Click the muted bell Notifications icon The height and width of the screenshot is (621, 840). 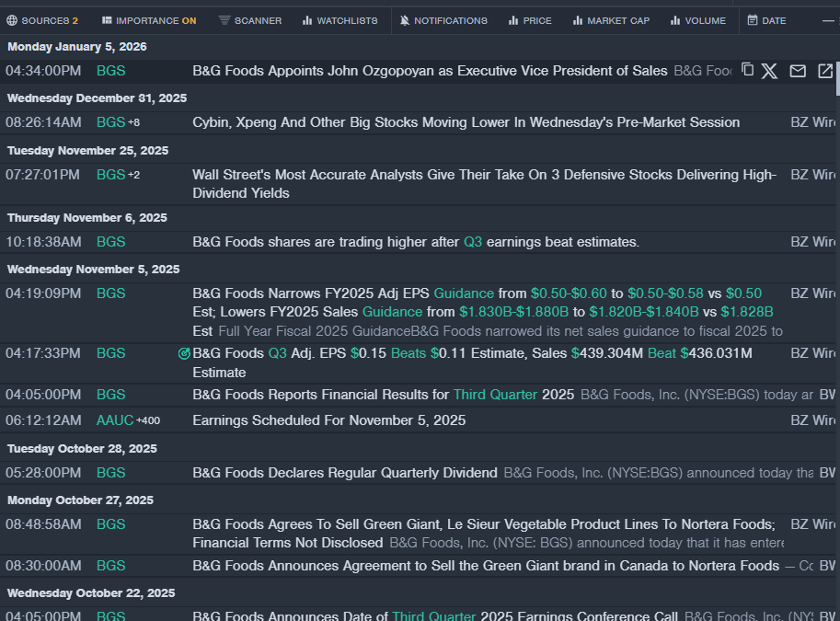point(406,20)
